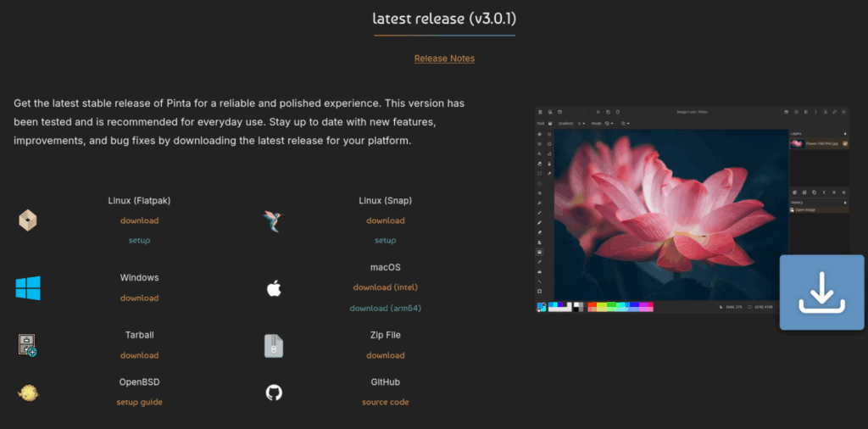Open the Gradient dropdown in Pinta toolbar
Viewport: 868px width, 429px height.
coord(581,123)
